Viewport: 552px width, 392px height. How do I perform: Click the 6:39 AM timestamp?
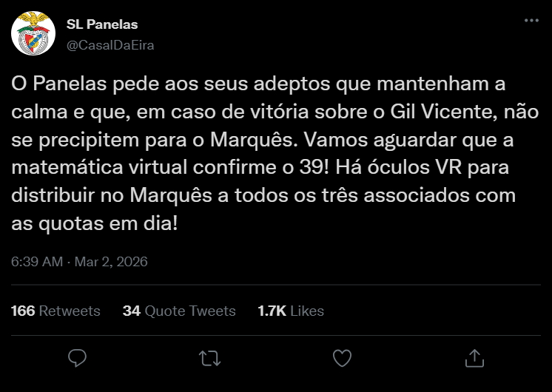[x=36, y=262]
